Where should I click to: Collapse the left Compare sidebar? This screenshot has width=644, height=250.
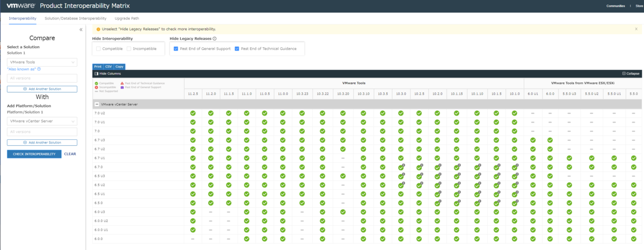point(80,30)
